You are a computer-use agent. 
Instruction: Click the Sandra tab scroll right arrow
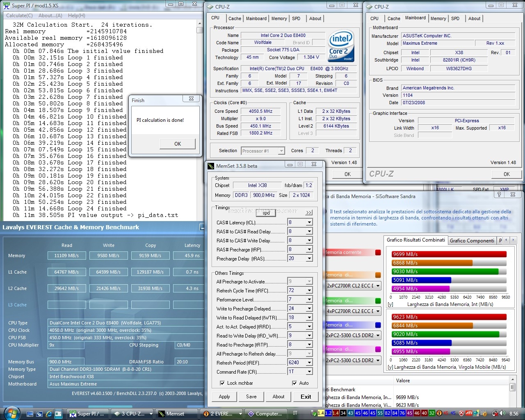tap(514, 240)
